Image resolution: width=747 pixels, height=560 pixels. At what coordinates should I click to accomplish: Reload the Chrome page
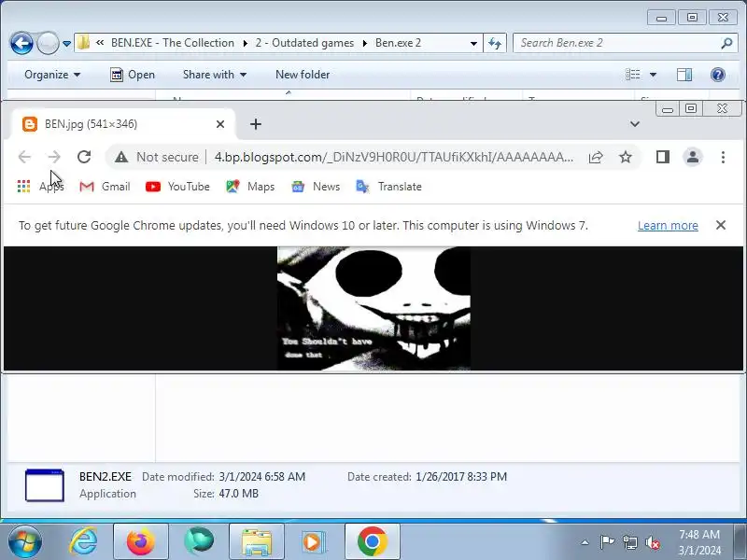pos(84,157)
